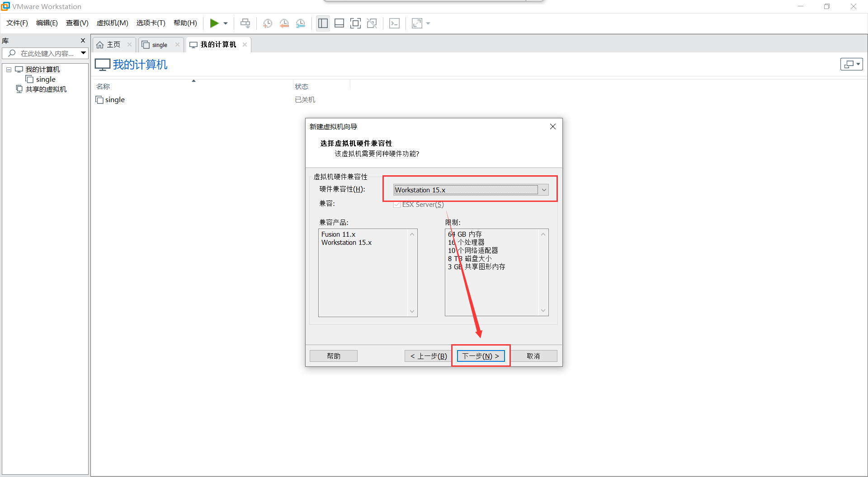868x477 pixels.
Task: Click limits list scrollbar up arrow
Action: [543, 234]
